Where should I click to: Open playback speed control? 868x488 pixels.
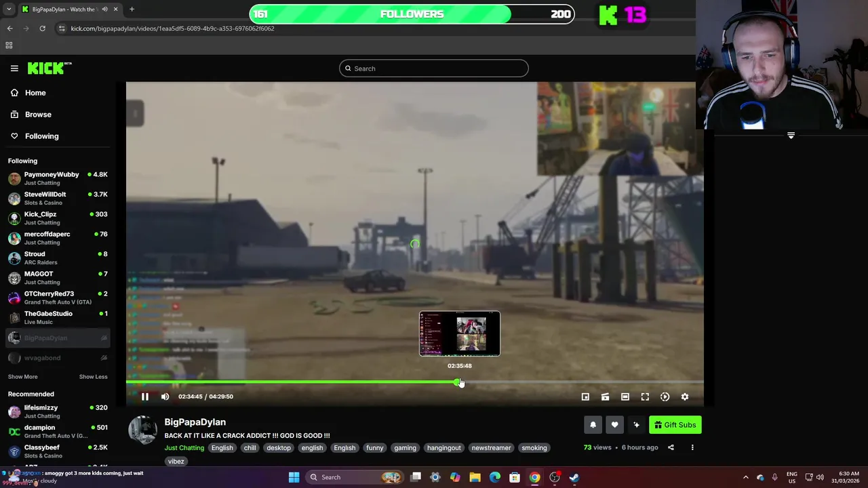pyautogui.click(x=665, y=396)
